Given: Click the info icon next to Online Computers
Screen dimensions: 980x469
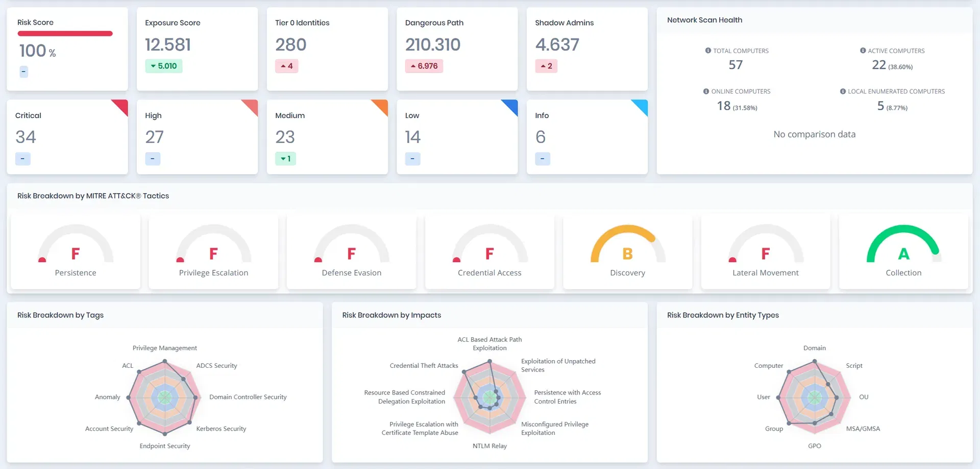Looking at the screenshot, I should pyautogui.click(x=706, y=91).
